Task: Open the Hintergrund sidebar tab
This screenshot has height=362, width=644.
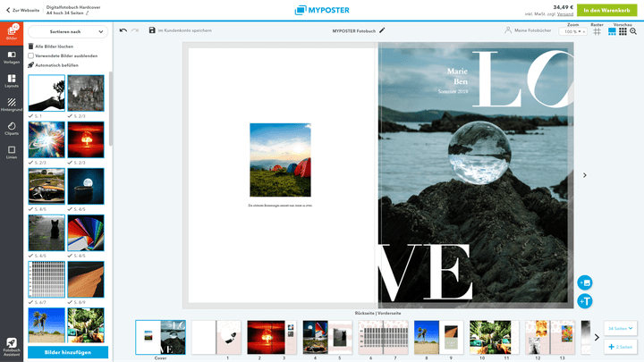Action: (12, 105)
